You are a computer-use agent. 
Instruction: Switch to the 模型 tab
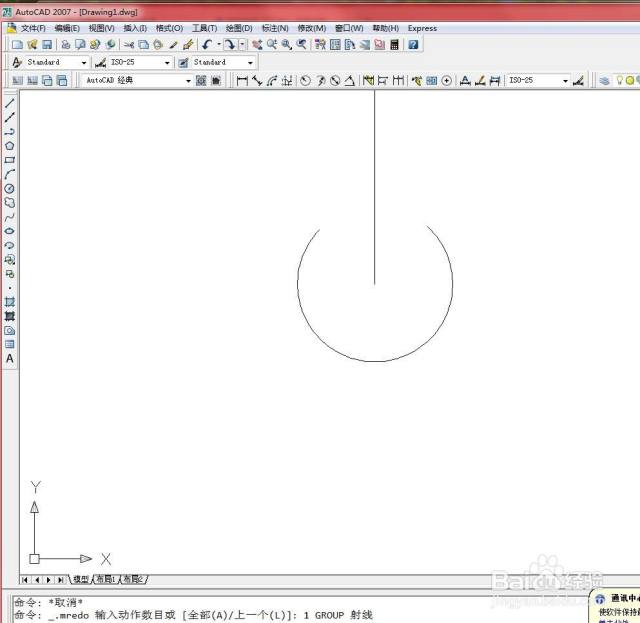click(80, 579)
